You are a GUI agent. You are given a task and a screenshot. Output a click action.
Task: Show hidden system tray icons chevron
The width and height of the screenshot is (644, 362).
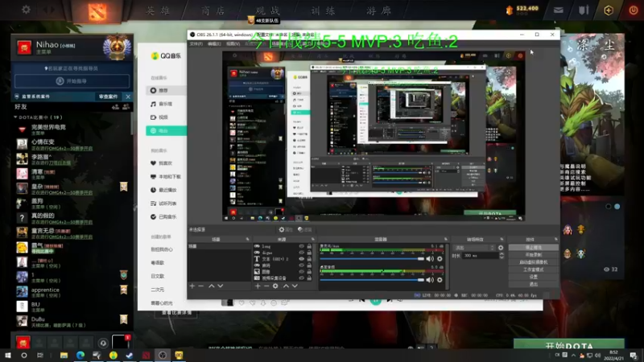click(x=573, y=355)
